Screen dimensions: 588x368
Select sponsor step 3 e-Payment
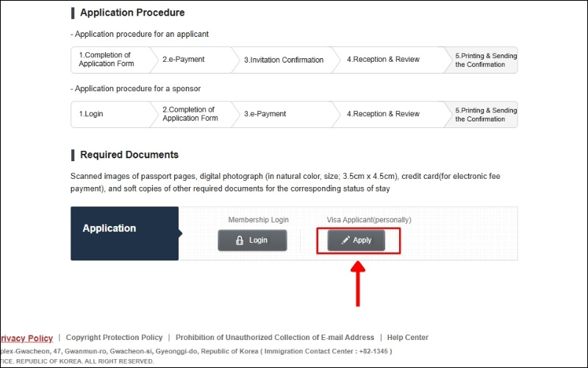click(x=265, y=114)
